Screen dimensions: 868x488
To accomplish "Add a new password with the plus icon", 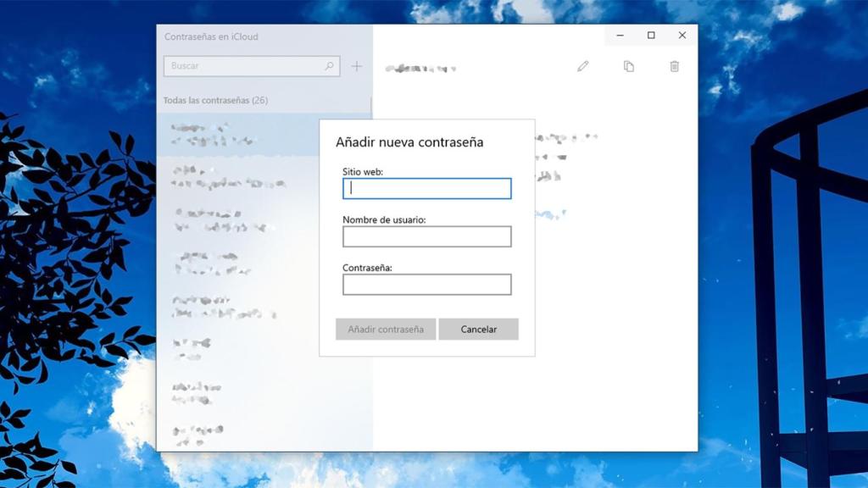I will 357,65.
